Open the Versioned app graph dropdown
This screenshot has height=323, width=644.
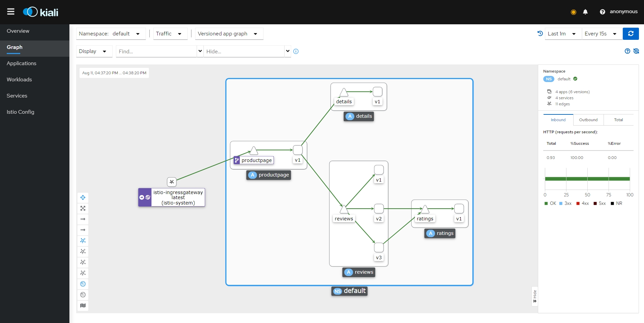click(x=228, y=34)
